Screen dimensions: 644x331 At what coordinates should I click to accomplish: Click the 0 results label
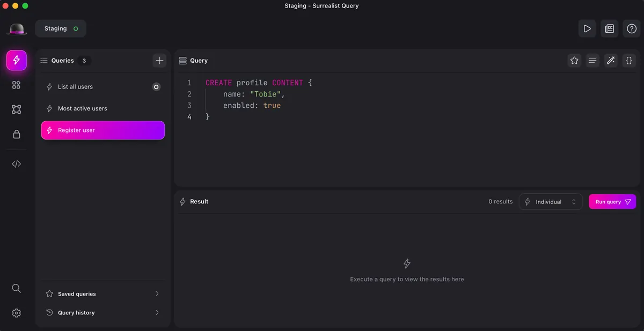pos(500,202)
